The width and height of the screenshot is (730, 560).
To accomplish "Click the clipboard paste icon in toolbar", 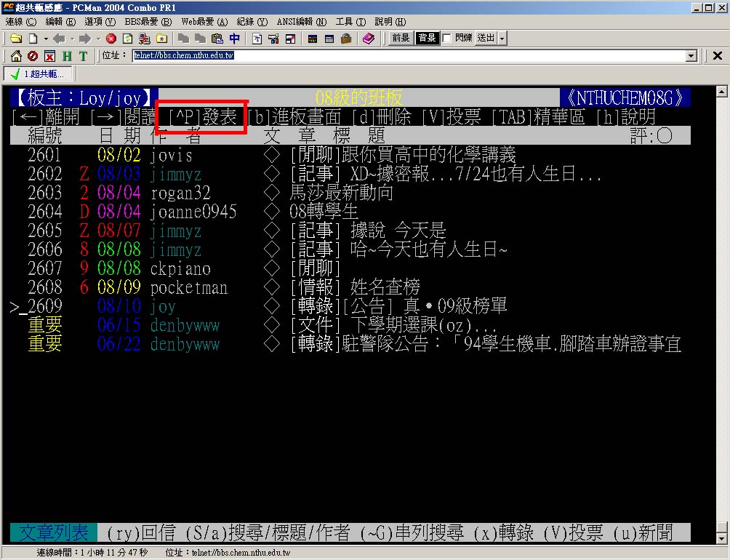I will tap(217, 39).
